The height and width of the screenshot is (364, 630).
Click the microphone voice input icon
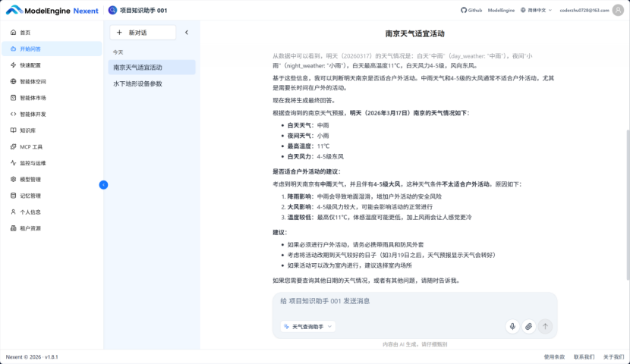tap(512, 327)
